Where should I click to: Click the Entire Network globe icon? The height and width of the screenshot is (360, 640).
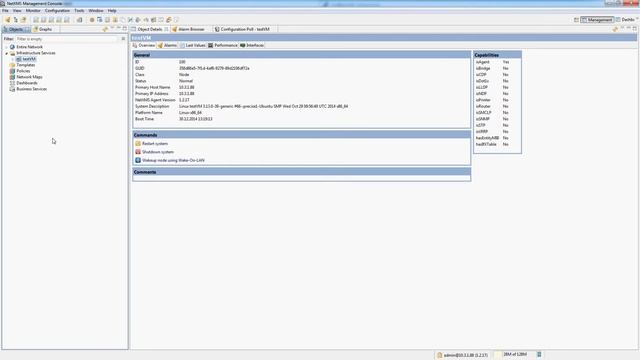click(x=12, y=47)
